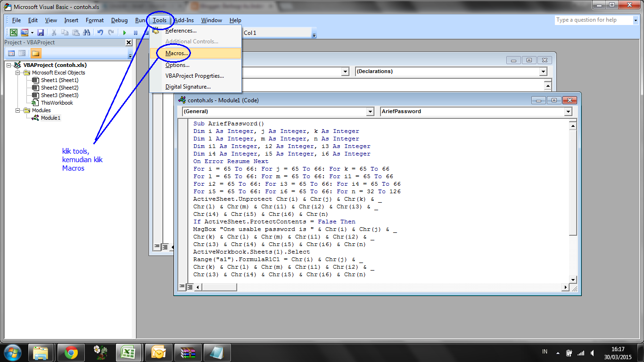
Task: Open the object dropdown in the background code window
Action: [346, 72]
